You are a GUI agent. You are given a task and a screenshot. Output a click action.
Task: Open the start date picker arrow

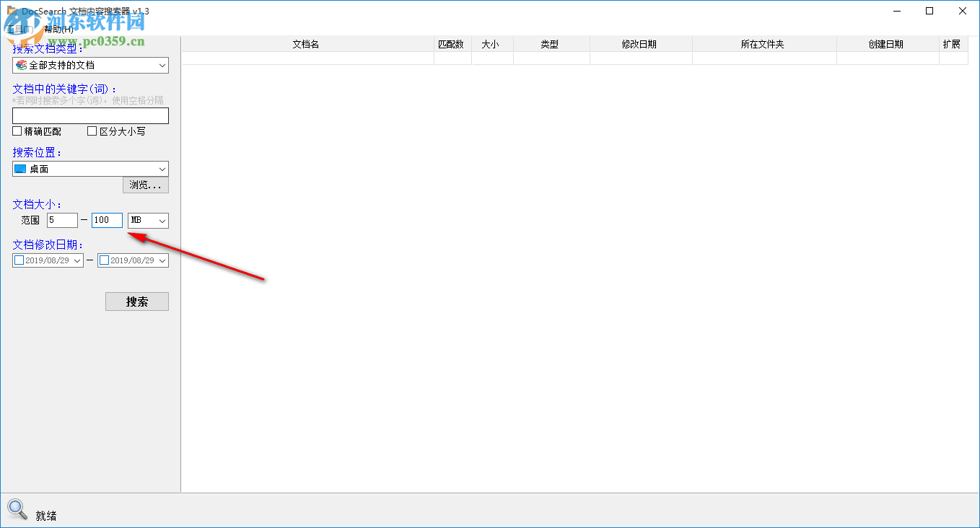click(x=77, y=260)
